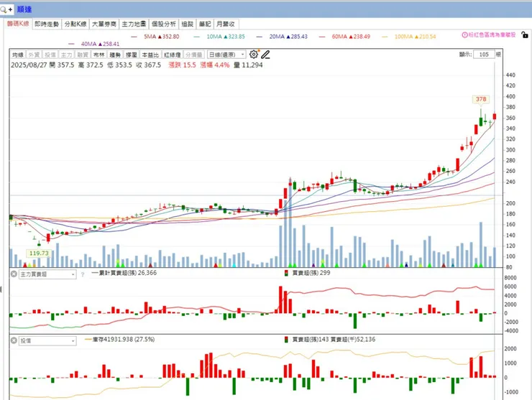This screenshot has width=532, height=400.
Task: Toggle 撐壓 support resistance overlay
Action: 132,55
